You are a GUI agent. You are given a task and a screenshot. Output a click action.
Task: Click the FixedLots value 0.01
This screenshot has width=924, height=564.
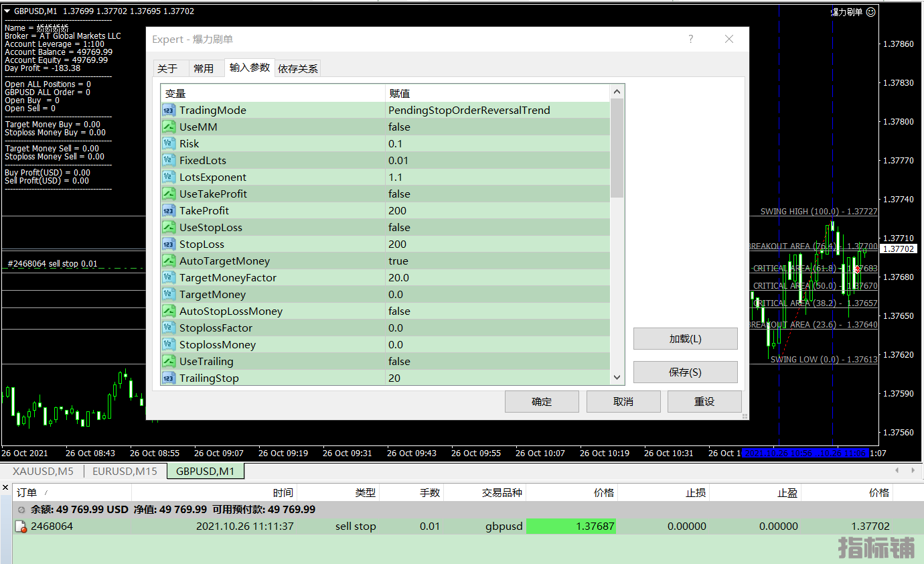(x=497, y=161)
